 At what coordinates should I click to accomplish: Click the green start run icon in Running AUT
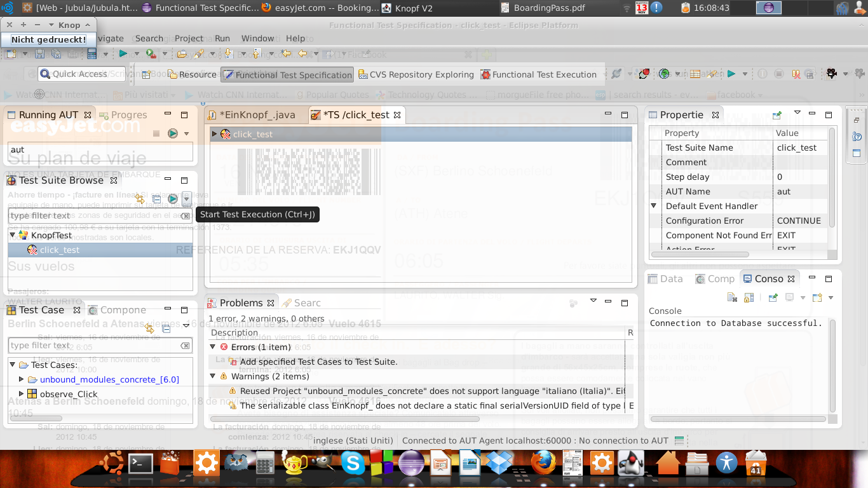172,133
